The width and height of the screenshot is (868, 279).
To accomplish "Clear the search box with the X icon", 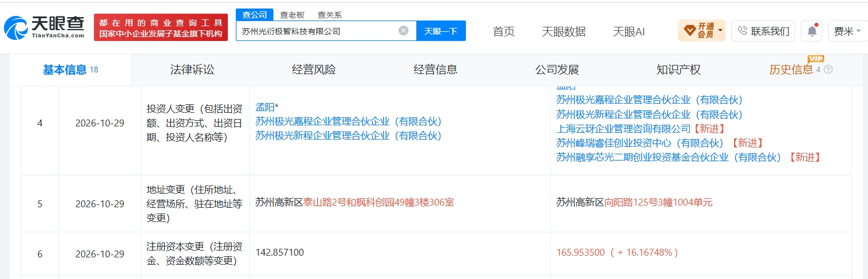I will click(x=403, y=31).
